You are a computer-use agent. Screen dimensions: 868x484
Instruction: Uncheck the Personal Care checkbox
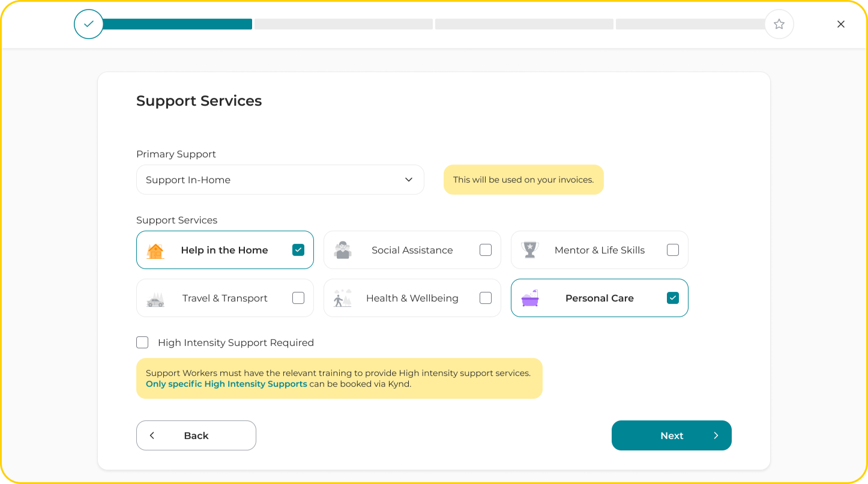(673, 298)
